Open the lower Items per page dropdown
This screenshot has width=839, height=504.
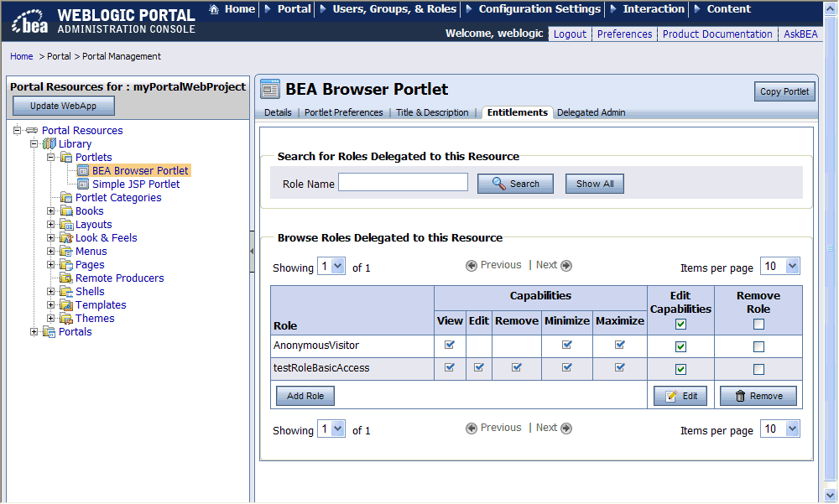coord(780,429)
